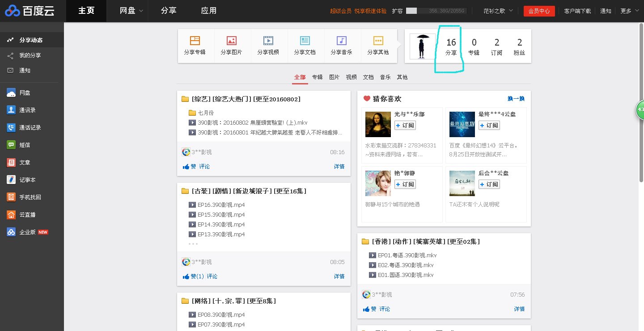Click 换一换 to refresh recommendations

click(516, 98)
